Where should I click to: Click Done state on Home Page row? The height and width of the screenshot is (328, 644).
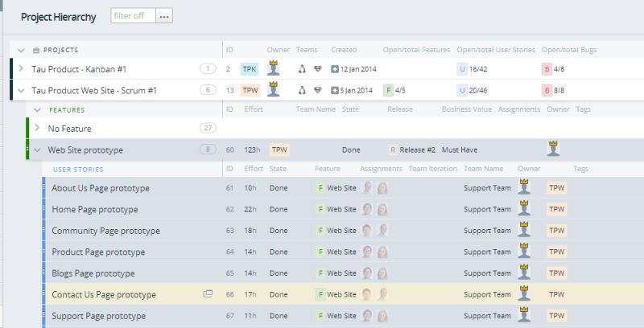[x=279, y=209]
